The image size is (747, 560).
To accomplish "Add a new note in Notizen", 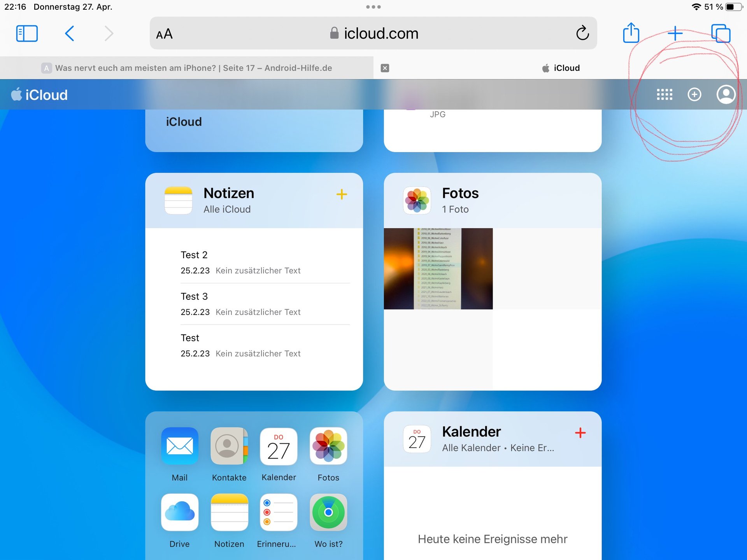I will click(x=341, y=194).
